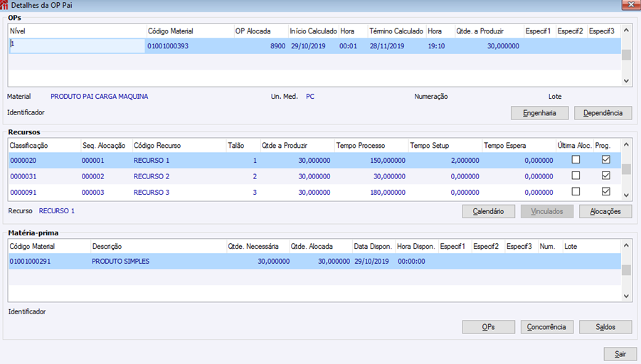The height and width of the screenshot is (364, 641).
Task: Click the application icon in title bar
Action: point(4,5)
